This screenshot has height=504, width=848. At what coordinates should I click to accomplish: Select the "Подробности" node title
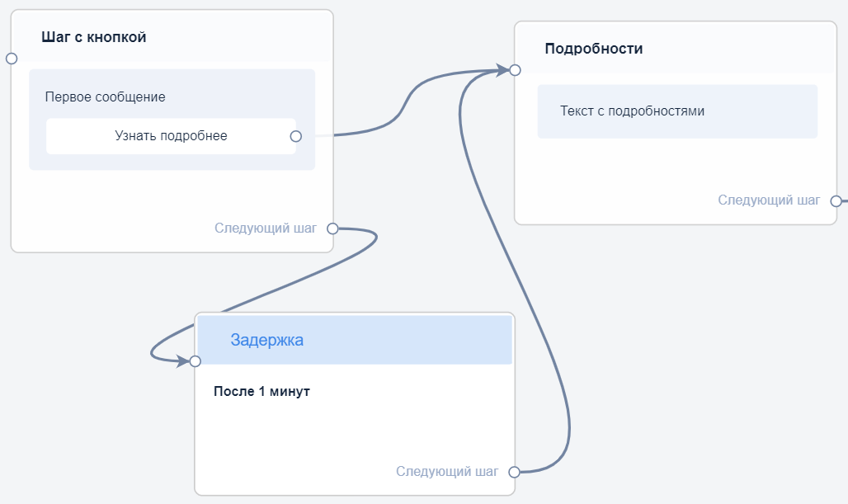pos(594,49)
